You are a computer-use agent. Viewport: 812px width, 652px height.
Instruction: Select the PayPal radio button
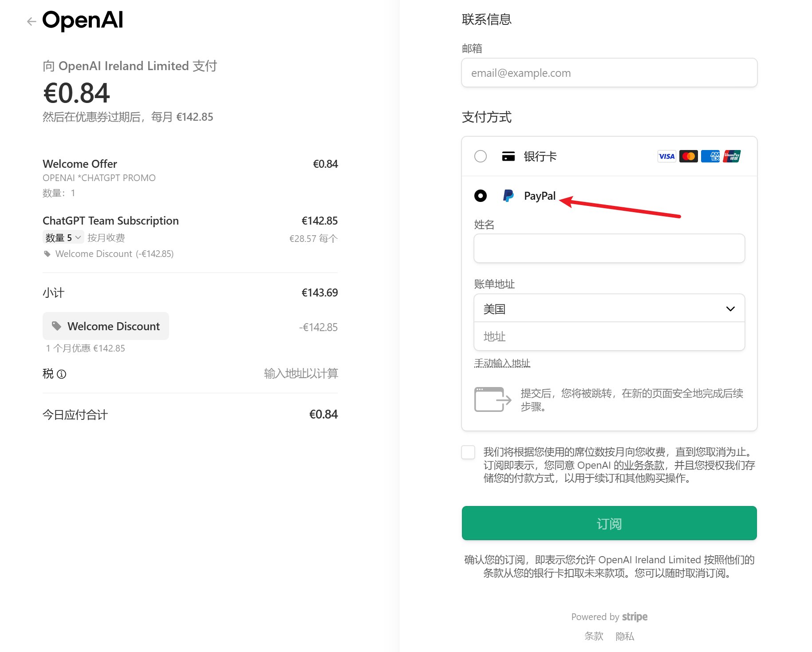click(x=481, y=196)
